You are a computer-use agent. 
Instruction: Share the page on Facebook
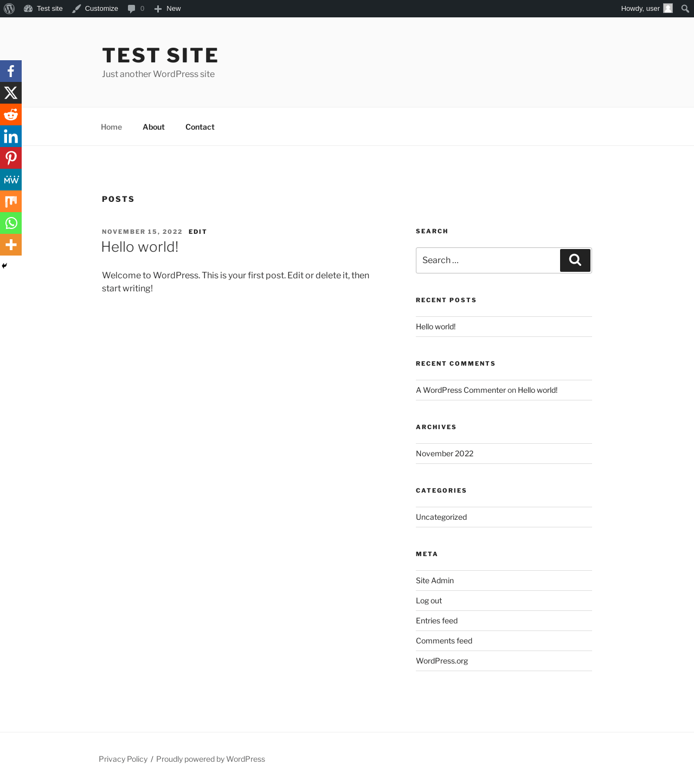(11, 71)
